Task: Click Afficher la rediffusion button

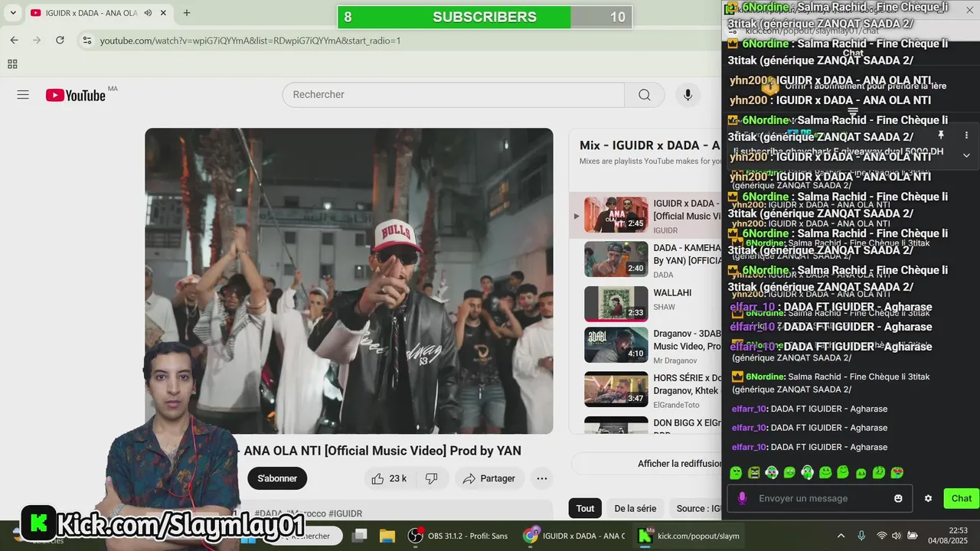Action: click(x=679, y=464)
